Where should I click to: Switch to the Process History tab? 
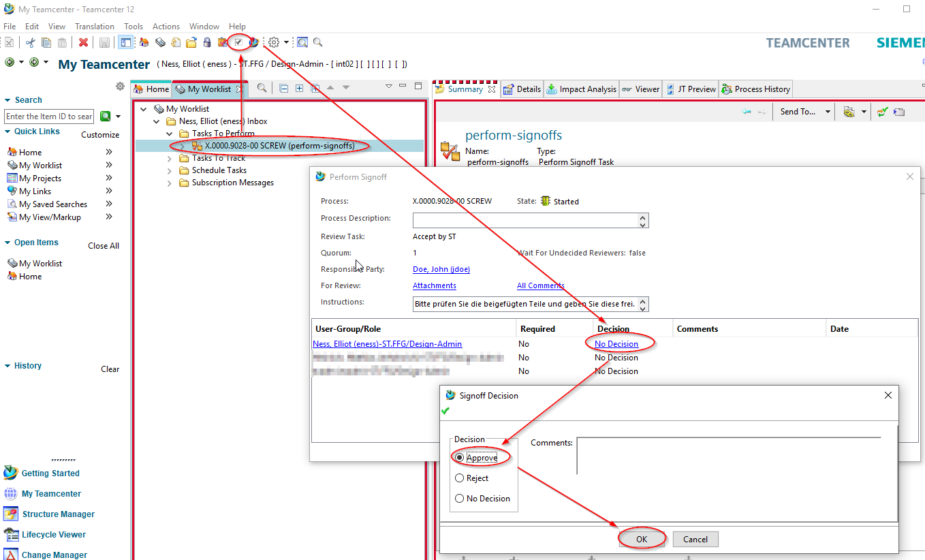pyautogui.click(x=756, y=89)
